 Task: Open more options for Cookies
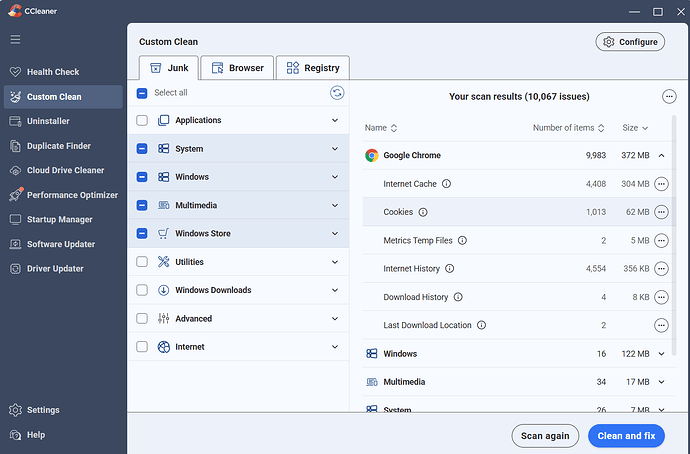click(661, 212)
